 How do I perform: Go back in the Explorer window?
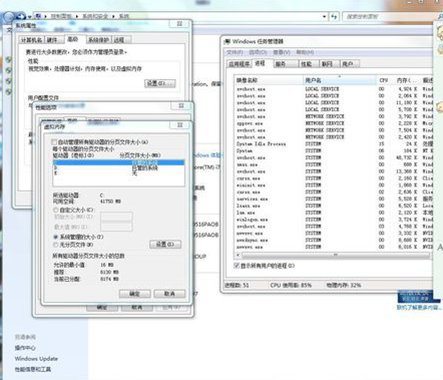[x=9, y=16]
